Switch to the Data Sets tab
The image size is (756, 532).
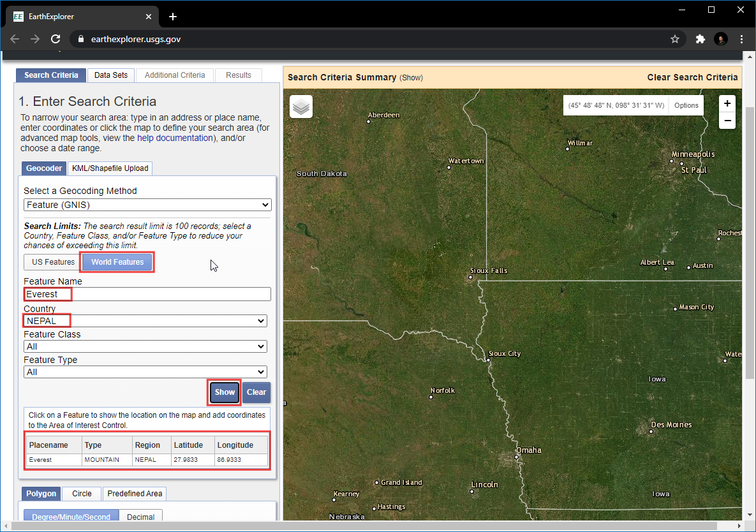(x=111, y=75)
